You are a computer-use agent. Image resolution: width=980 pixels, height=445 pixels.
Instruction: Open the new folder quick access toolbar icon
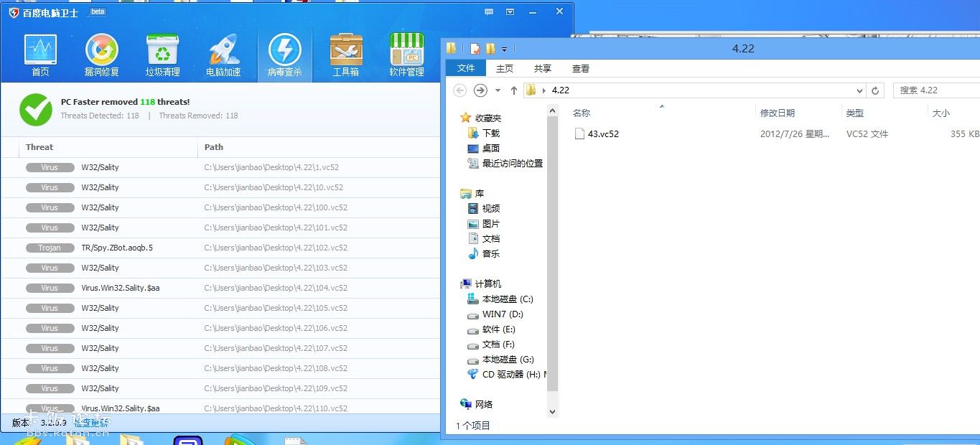click(x=490, y=49)
